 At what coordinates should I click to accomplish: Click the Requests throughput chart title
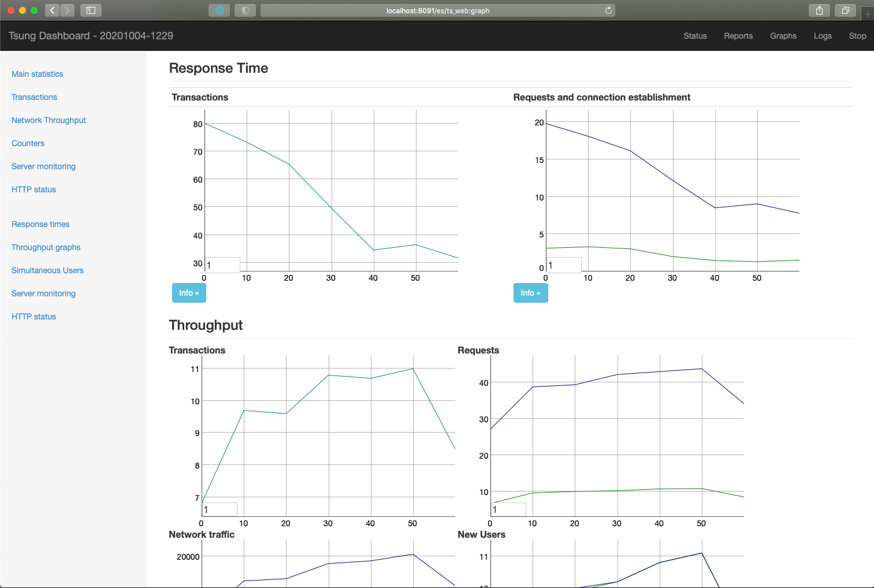tap(478, 350)
